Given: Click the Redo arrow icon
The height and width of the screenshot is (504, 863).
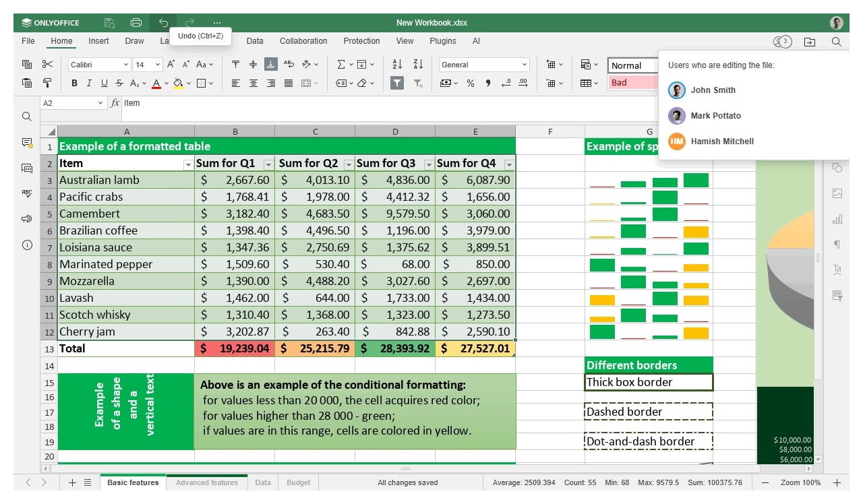Looking at the screenshot, I should pyautogui.click(x=189, y=22).
